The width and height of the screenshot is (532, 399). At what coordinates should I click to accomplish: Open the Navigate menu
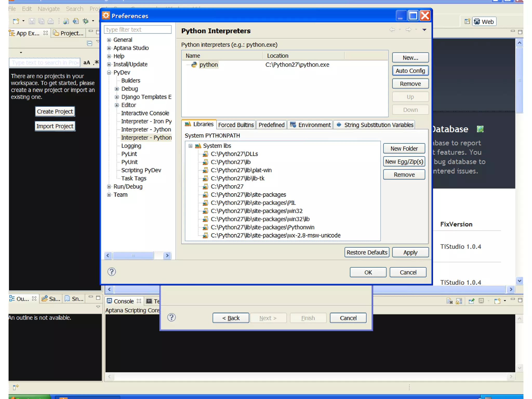point(49,9)
